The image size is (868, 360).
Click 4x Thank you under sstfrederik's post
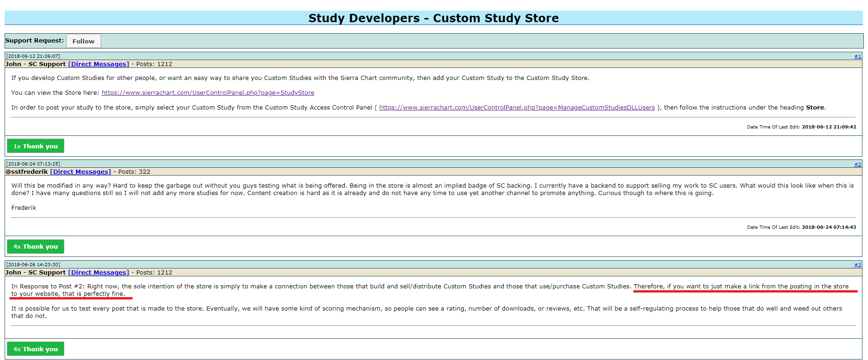36,246
